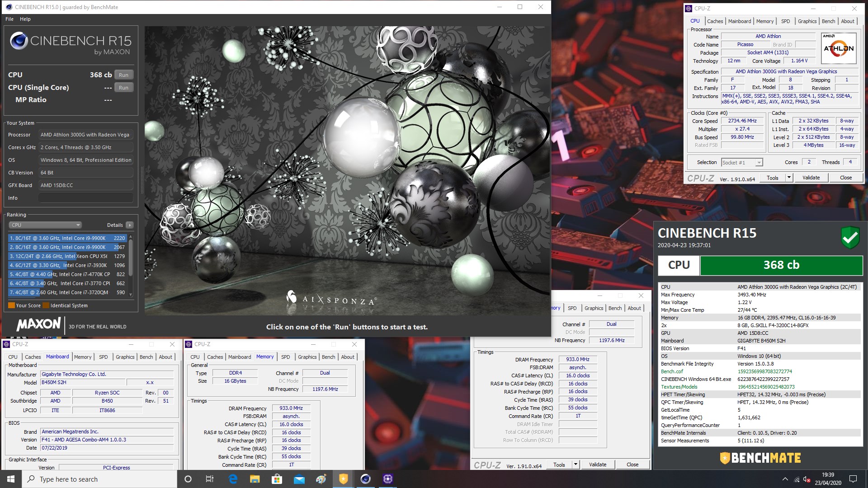
Task: Open Tools dropdown arrow in top-right CPU-Z
Action: click(x=789, y=178)
